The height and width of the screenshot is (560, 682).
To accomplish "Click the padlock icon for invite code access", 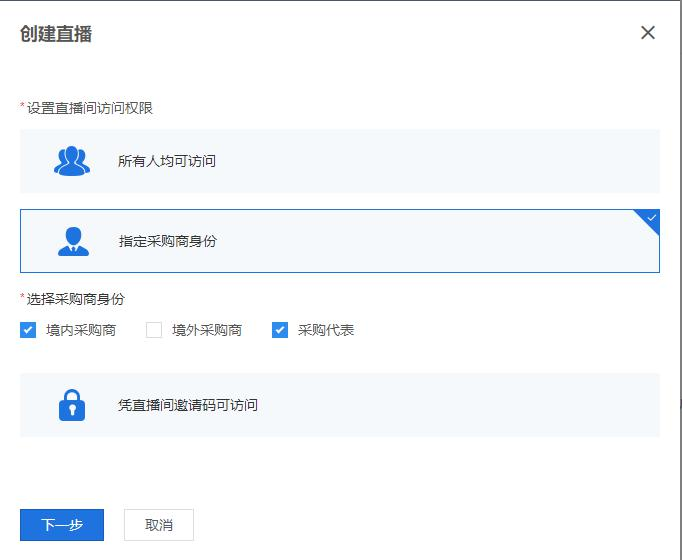I will pos(72,405).
